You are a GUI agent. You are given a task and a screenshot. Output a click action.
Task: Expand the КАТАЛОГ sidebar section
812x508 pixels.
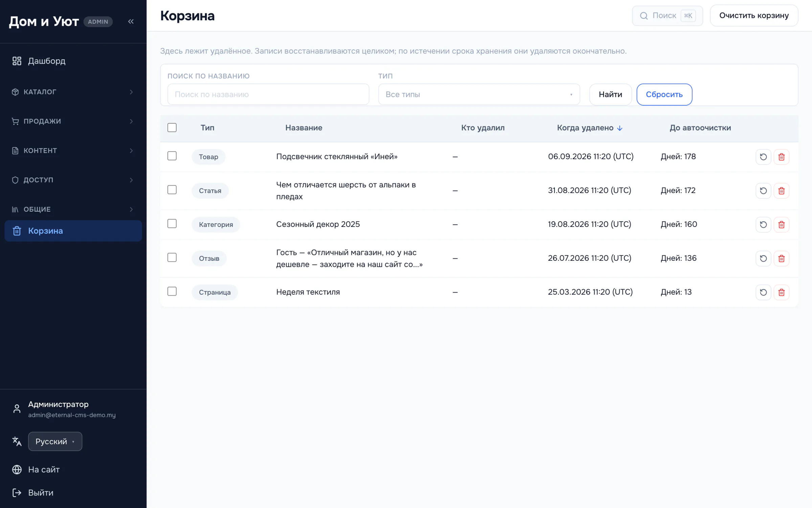tap(73, 92)
